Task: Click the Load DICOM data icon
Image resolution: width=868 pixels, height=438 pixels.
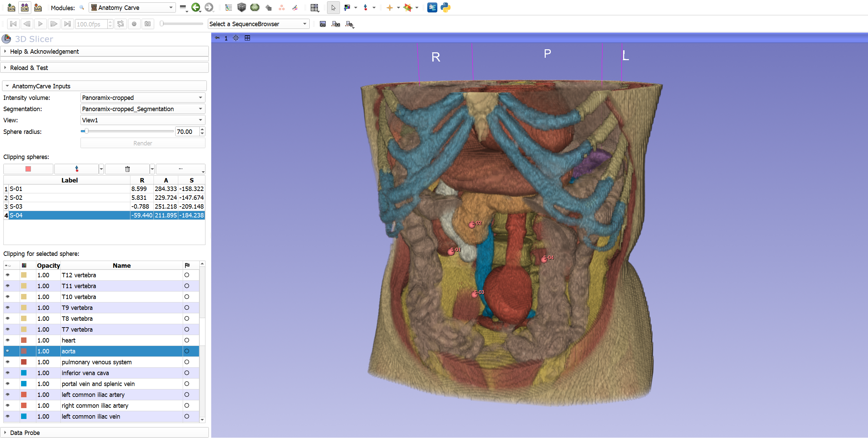Action: click(24, 7)
